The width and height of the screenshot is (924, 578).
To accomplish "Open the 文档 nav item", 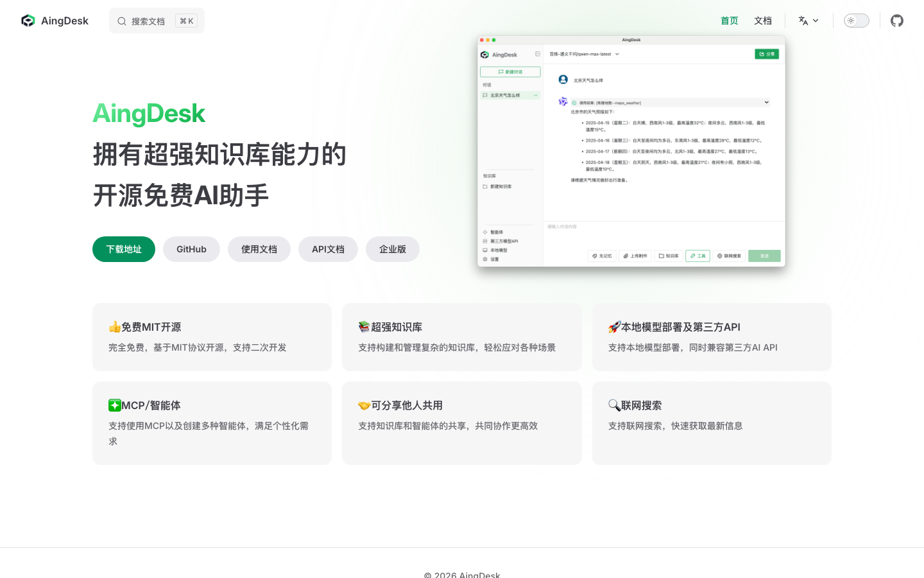I will pyautogui.click(x=763, y=21).
